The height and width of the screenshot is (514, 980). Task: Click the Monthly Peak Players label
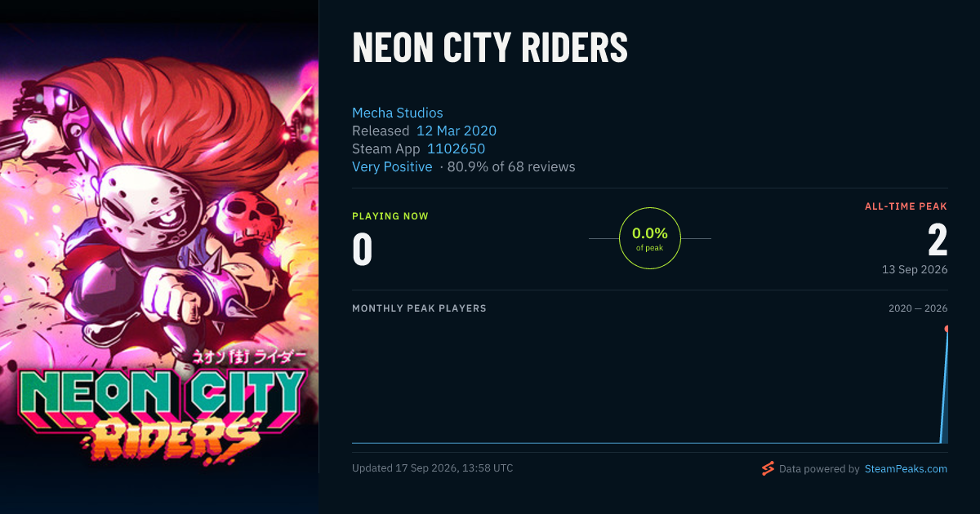[x=419, y=308]
